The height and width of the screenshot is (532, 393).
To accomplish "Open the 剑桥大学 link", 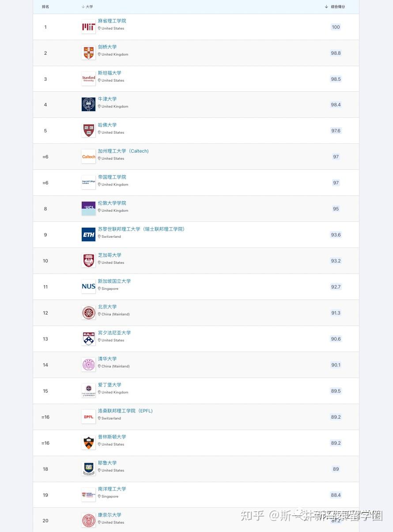I will coord(107,47).
